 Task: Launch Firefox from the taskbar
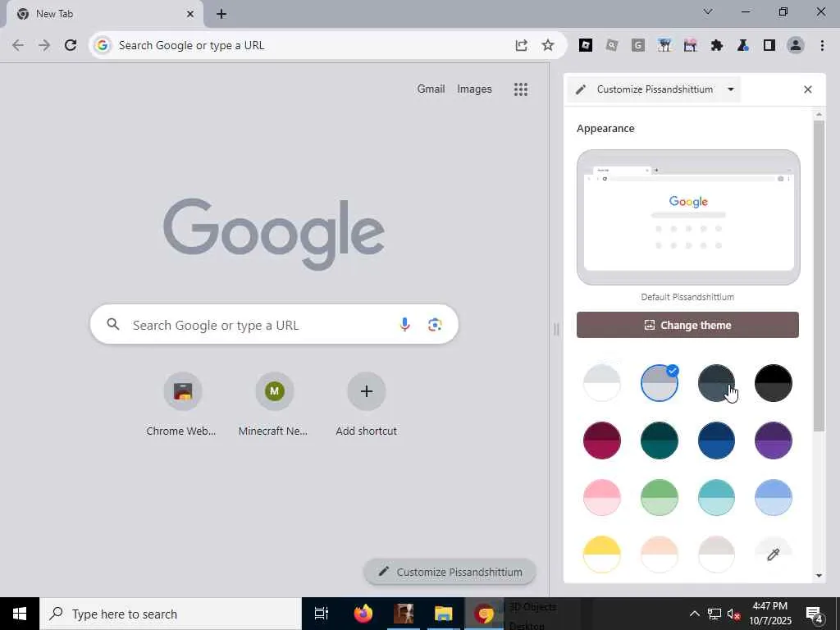coord(363,614)
